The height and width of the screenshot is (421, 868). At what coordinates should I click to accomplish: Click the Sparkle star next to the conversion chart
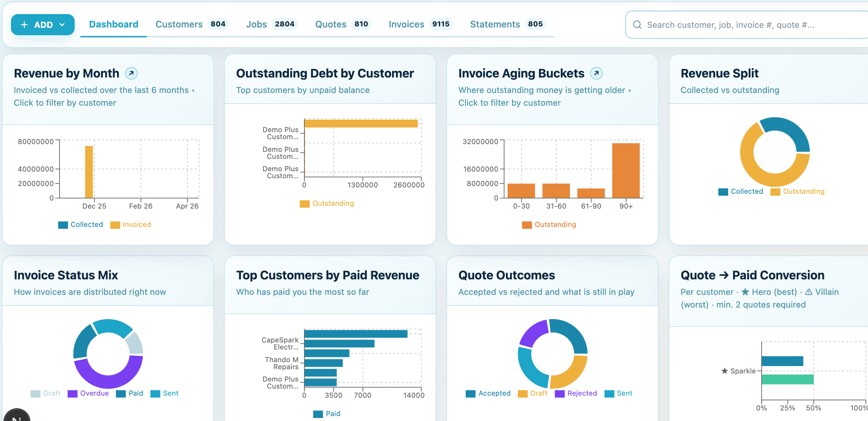tap(724, 371)
